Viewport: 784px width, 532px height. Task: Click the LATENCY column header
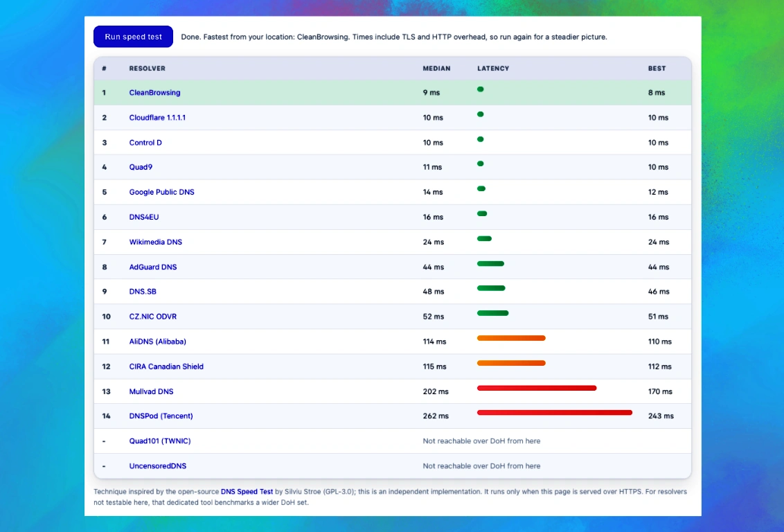tap(493, 69)
